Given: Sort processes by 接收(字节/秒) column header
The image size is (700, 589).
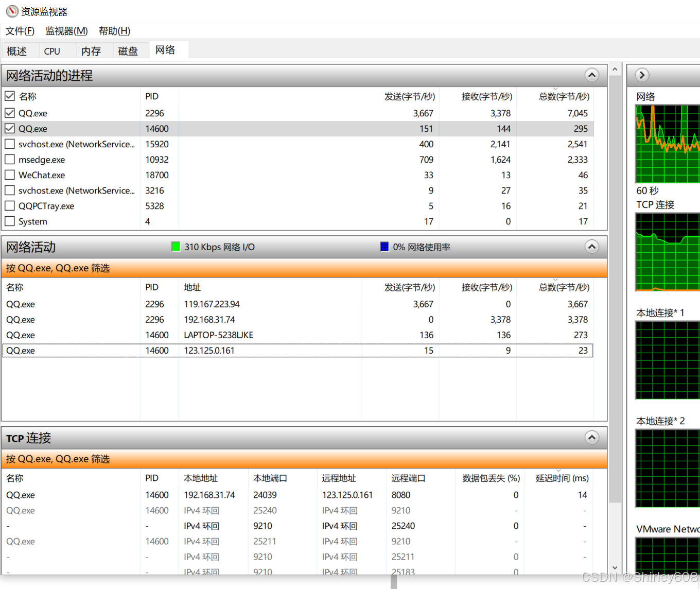Looking at the screenshot, I should click(x=486, y=96).
